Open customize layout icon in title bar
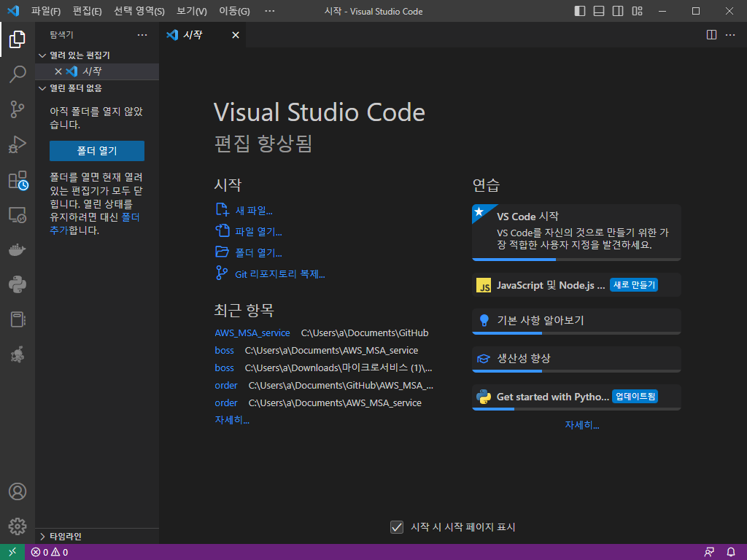This screenshot has width=747, height=560. click(637, 11)
